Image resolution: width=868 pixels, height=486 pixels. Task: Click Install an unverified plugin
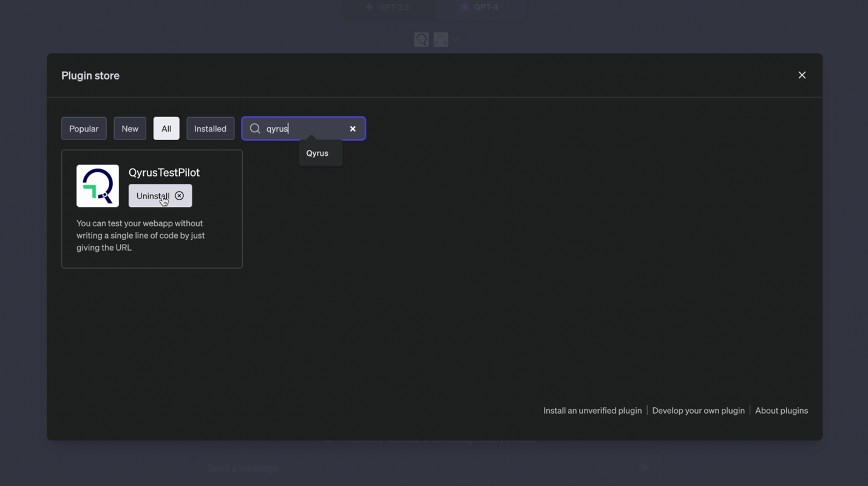point(592,410)
